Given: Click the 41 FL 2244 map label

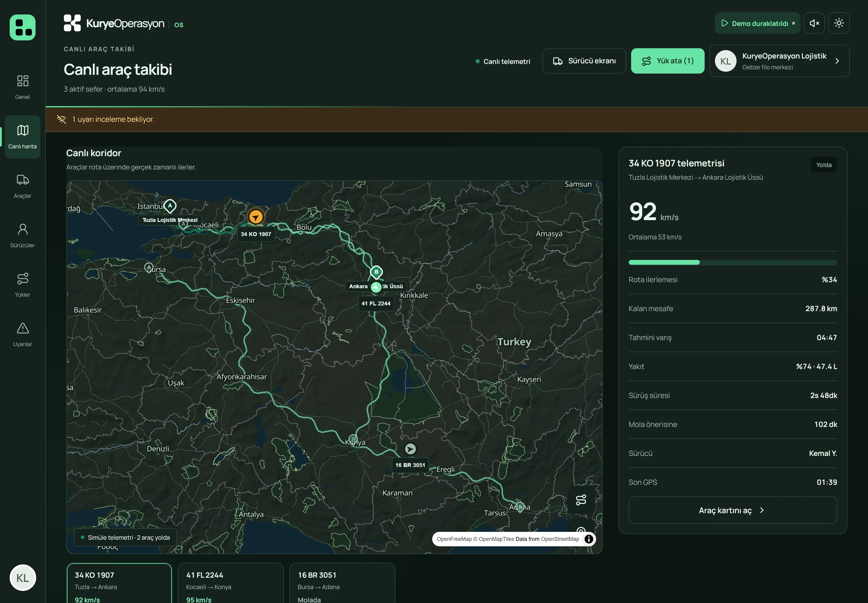Looking at the screenshot, I should coord(376,303).
